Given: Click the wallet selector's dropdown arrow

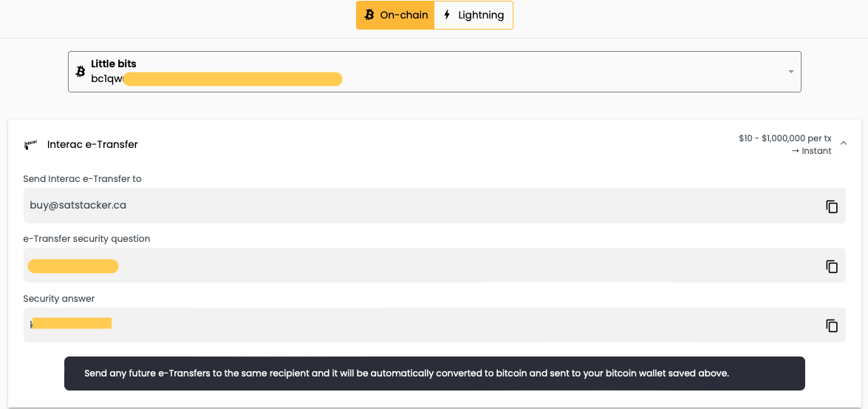Looking at the screenshot, I should (790, 72).
